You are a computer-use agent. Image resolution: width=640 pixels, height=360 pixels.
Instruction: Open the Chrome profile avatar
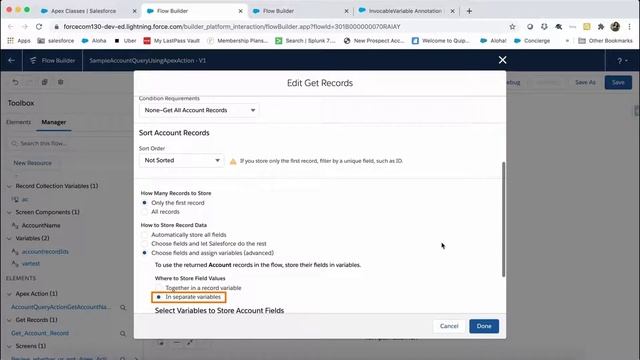tap(615, 27)
